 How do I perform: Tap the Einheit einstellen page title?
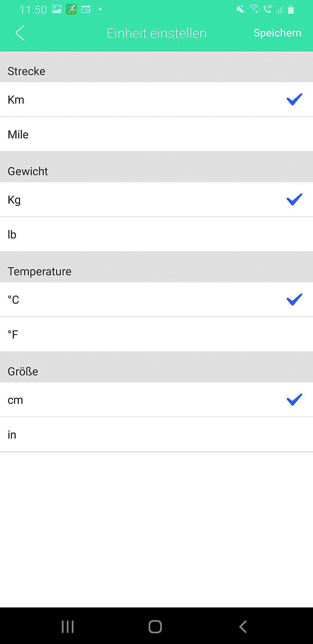[156, 33]
